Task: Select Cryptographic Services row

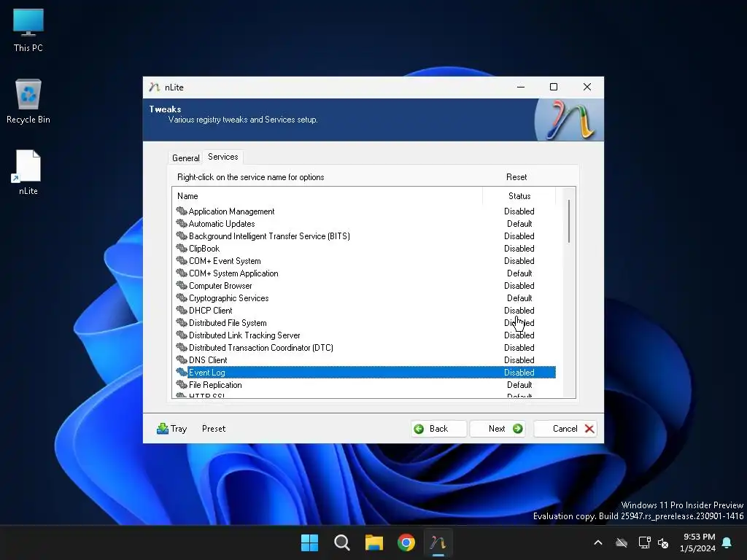Action: 365,297
